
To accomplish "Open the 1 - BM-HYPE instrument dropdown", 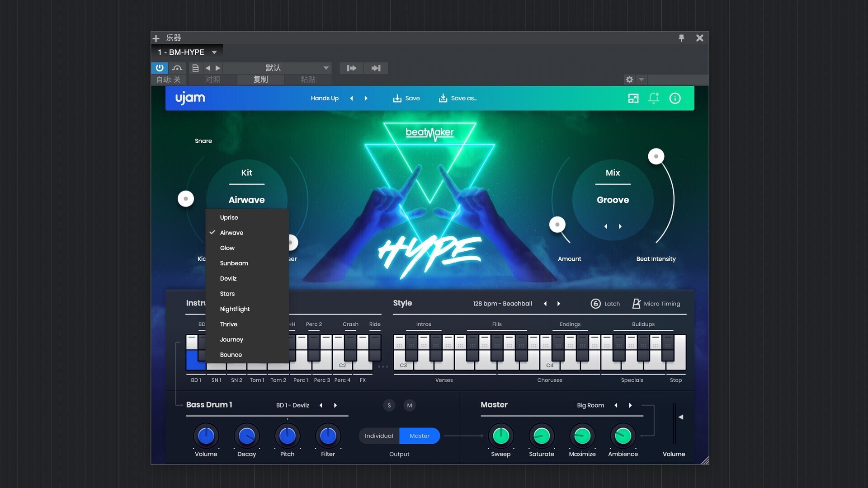I will click(187, 52).
